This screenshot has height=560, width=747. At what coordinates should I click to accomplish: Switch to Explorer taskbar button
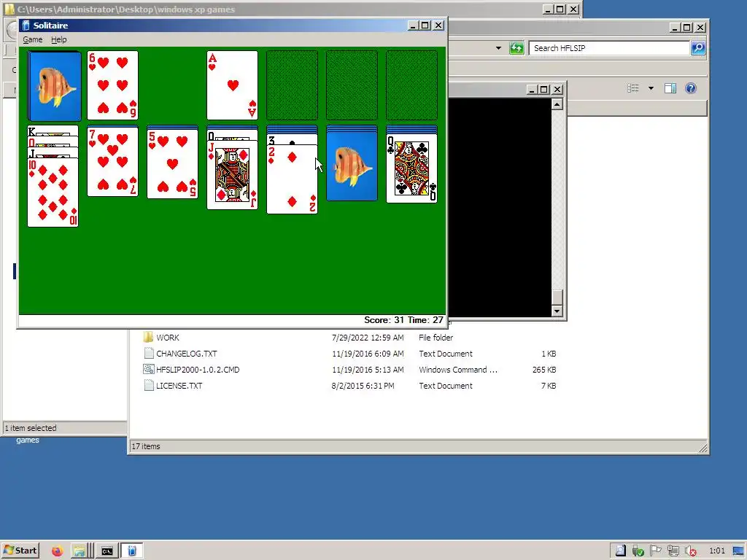(82, 551)
